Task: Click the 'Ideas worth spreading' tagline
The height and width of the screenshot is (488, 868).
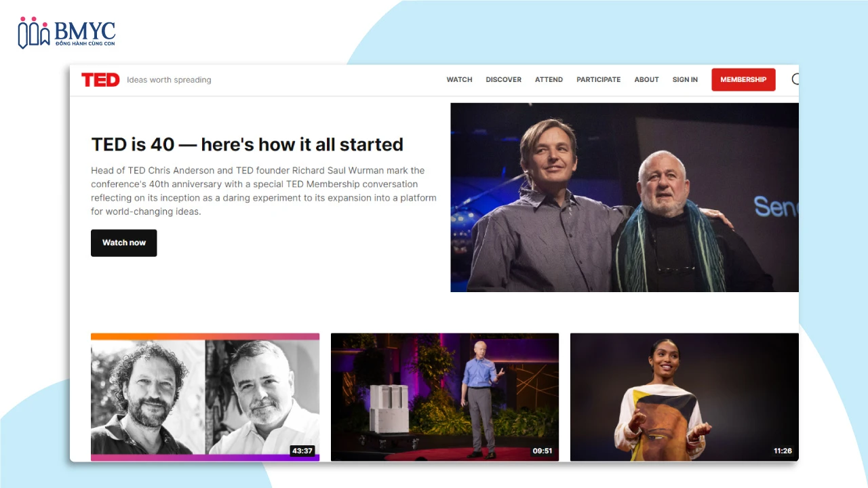Action: point(169,80)
